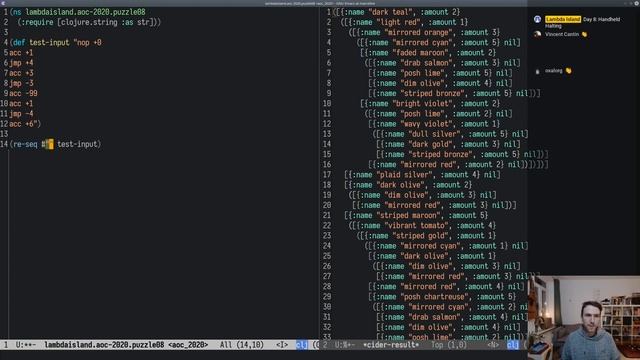Image resolution: width=640 pixels, height=360 pixels.
Task: Click the *cider-result* buffer name in right mode line
Action: 391,345
